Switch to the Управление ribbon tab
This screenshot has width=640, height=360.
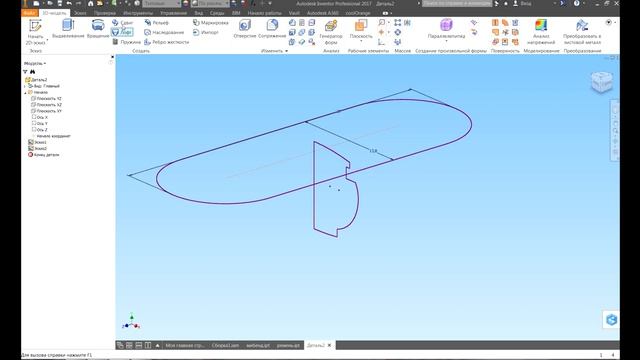click(x=173, y=13)
